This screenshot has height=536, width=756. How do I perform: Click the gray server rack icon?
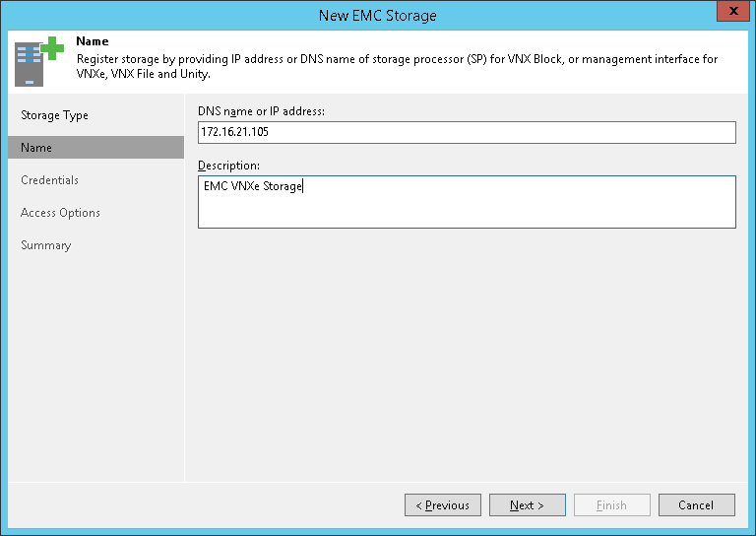[30, 66]
